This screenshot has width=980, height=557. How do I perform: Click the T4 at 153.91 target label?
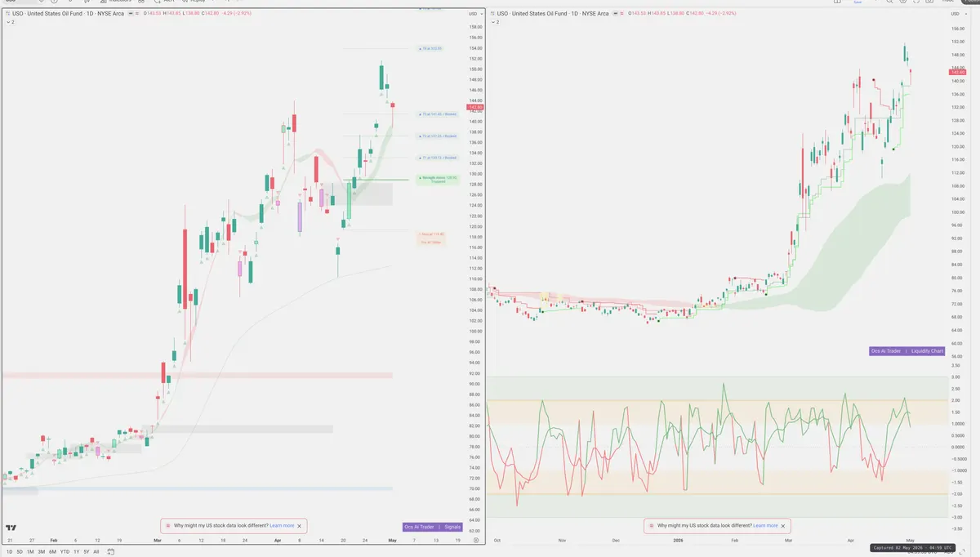[x=430, y=49]
